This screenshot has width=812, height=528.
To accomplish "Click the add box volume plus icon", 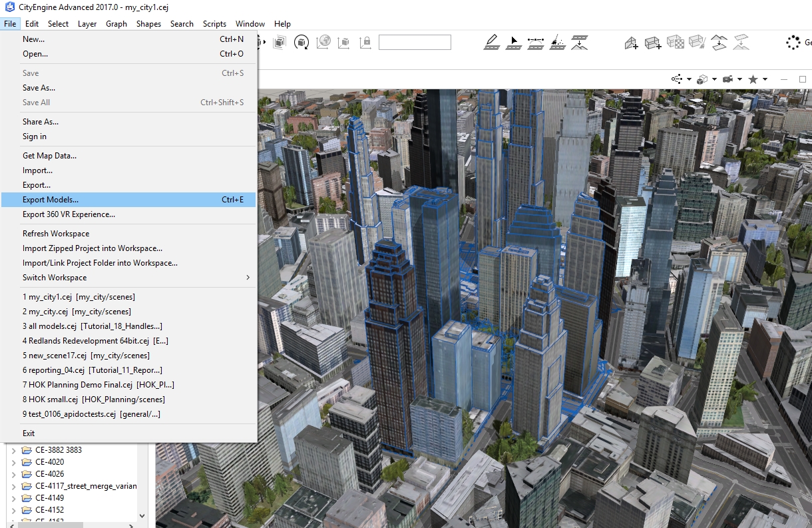I will pos(653,43).
